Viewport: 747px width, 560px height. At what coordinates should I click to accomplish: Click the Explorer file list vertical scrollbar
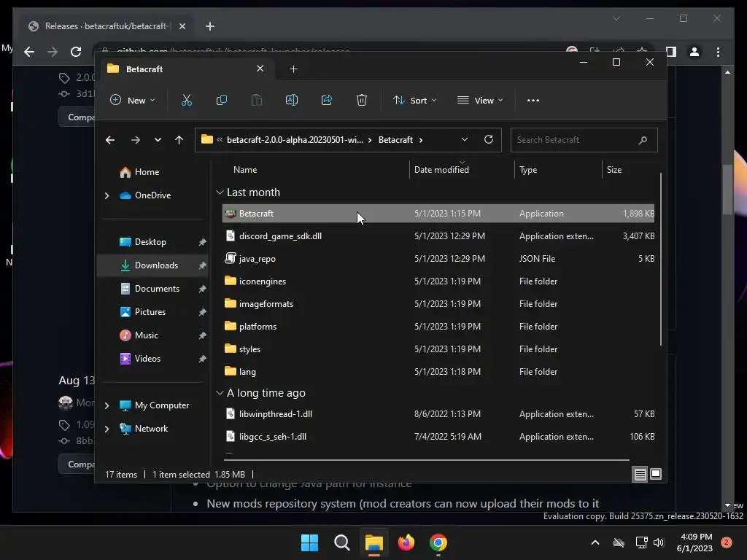661,260
